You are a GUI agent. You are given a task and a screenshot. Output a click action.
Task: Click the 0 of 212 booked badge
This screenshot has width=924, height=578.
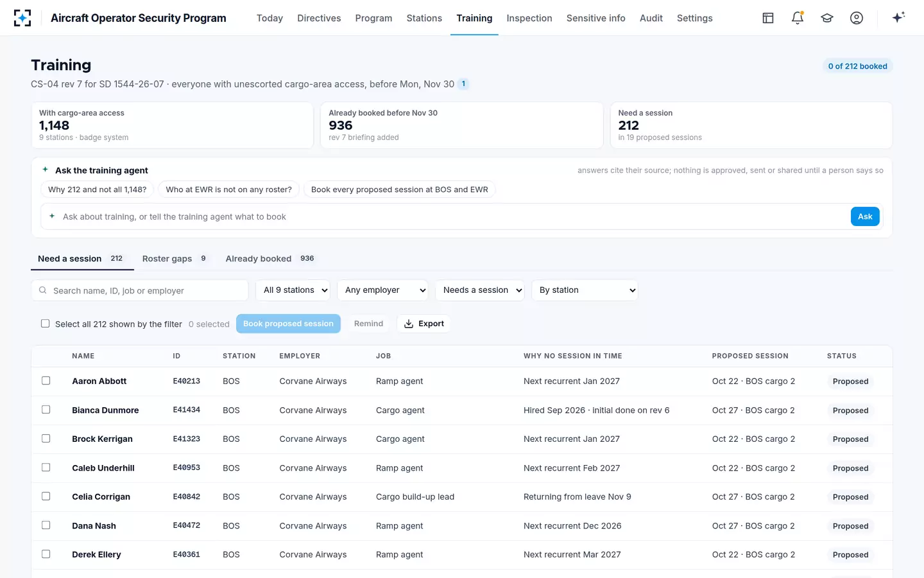point(857,66)
